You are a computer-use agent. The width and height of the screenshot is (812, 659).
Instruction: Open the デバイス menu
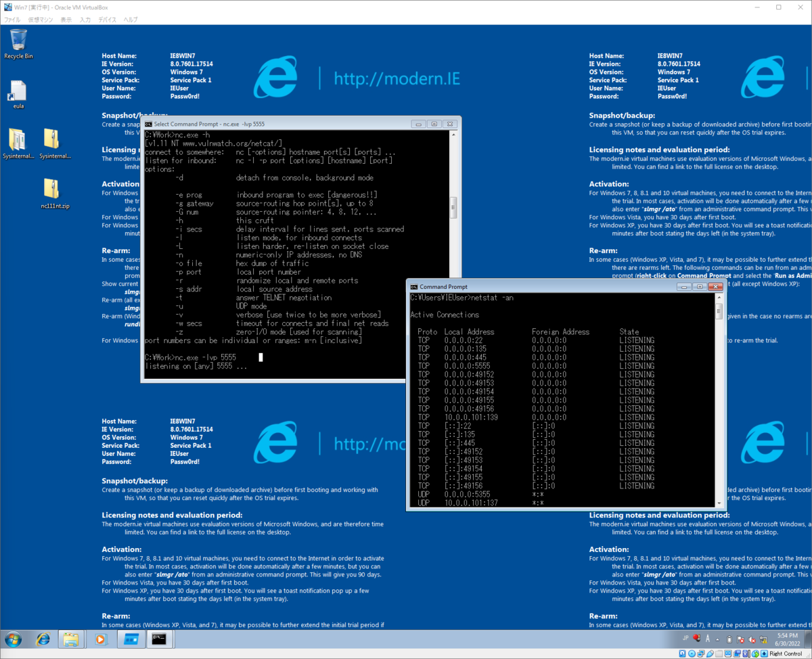click(x=107, y=20)
